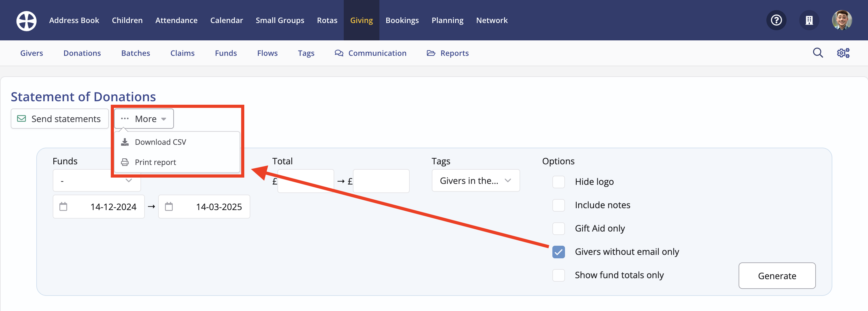The height and width of the screenshot is (311, 868).
Task: Open the organisation building icon
Action: coord(809,20)
